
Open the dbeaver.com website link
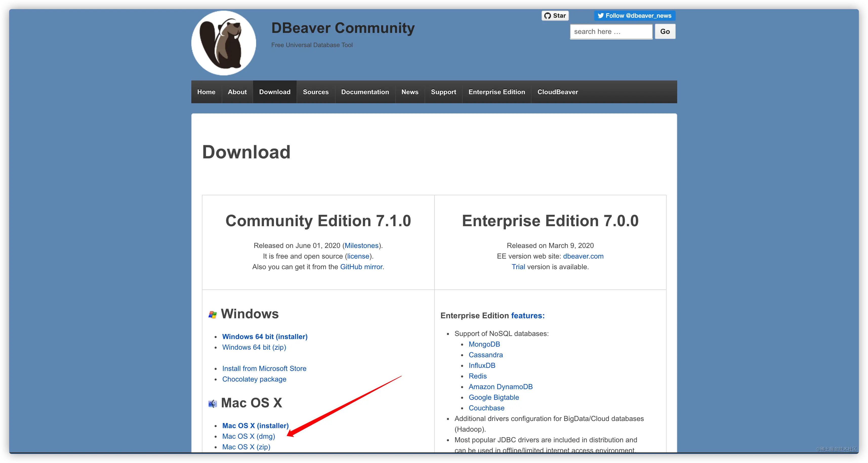[583, 256]
